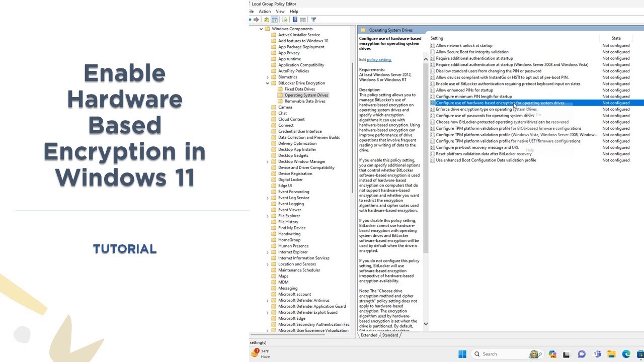Toggle the Show/Hide Action Pane toolbar icon
This screenshot has height=362, width=644.
[x=303, y=20]
